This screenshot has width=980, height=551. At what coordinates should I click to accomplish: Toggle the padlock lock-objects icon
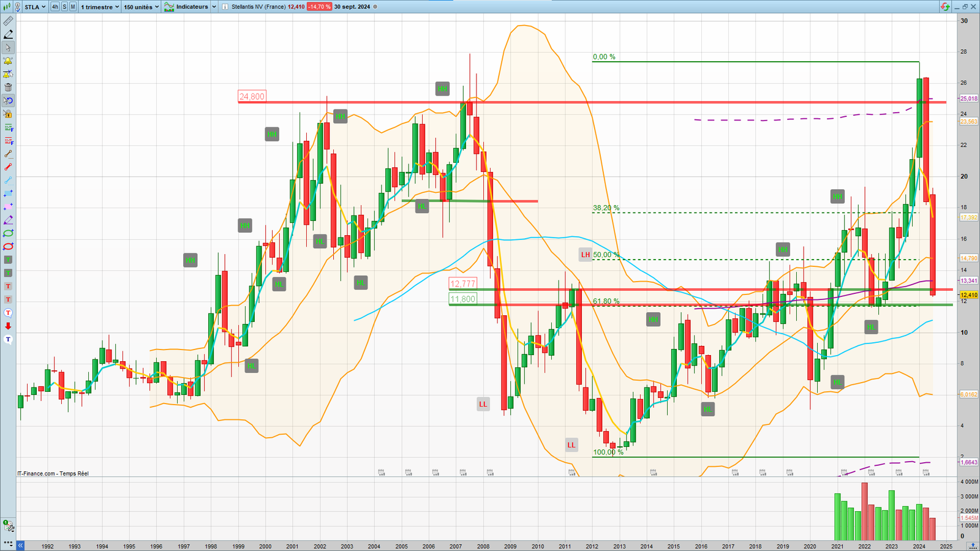click(x=8, y=114)
